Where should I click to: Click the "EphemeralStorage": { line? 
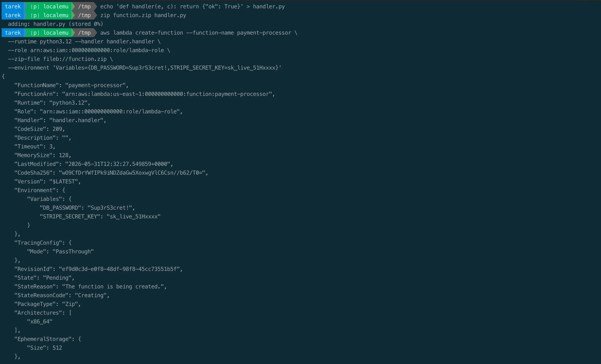coord(48,339)
